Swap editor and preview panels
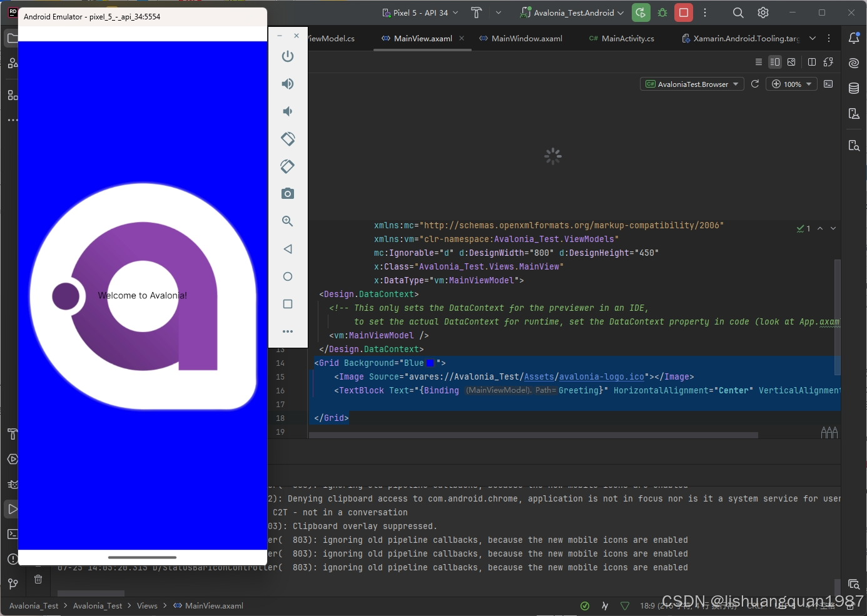867x616 pixels. coord(829,62)
